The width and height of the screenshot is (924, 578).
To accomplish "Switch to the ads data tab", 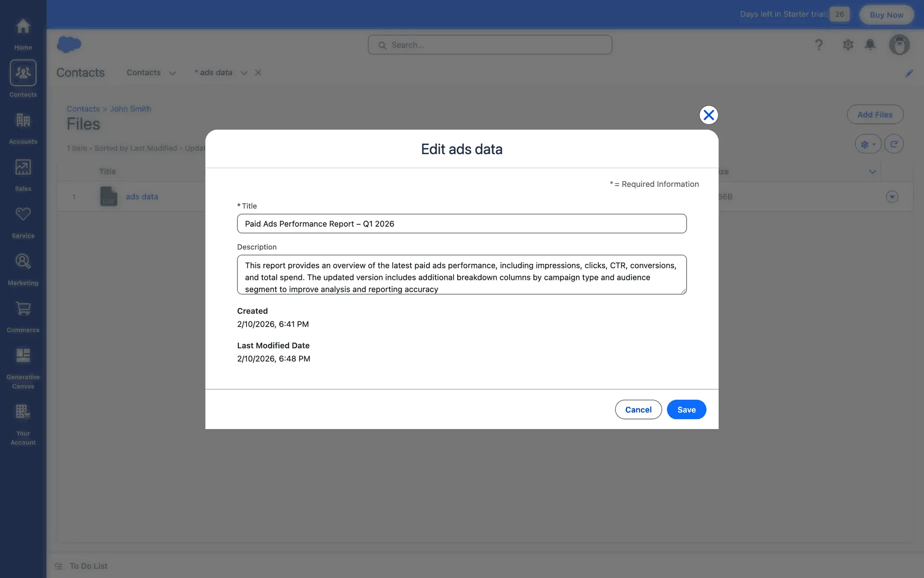I will 216,73.
